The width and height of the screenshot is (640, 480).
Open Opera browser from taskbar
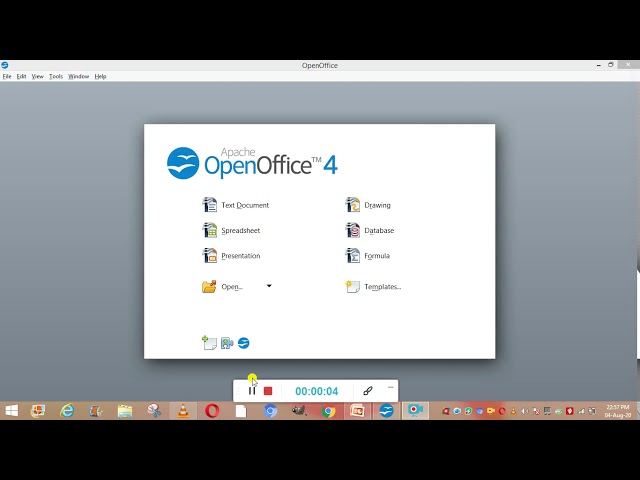tap(212, 411)
